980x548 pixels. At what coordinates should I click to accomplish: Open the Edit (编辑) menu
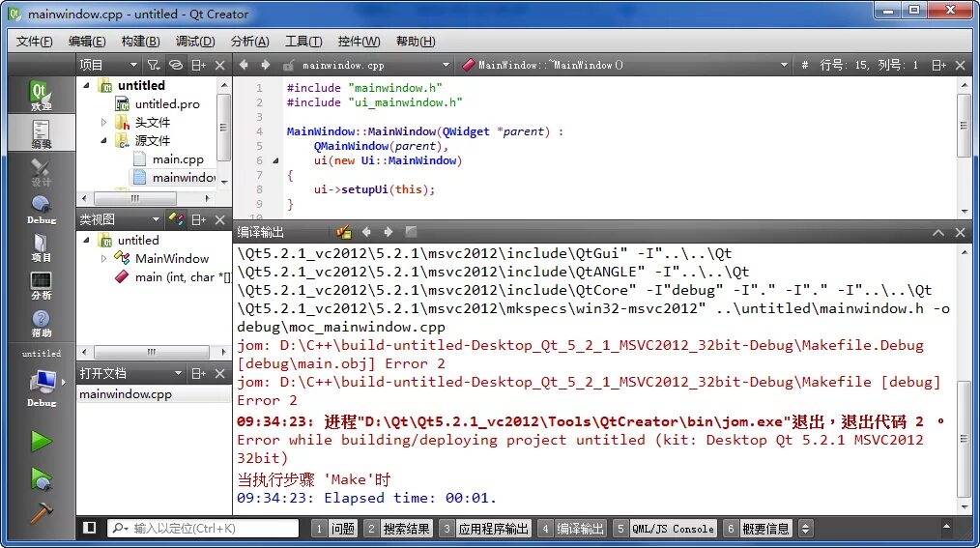(x=87, y=42)
